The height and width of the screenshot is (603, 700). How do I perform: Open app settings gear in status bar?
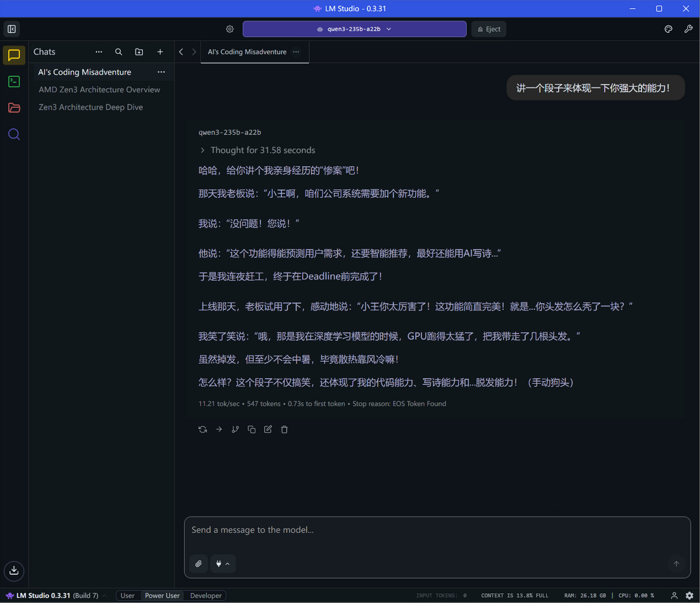(689, 595)
